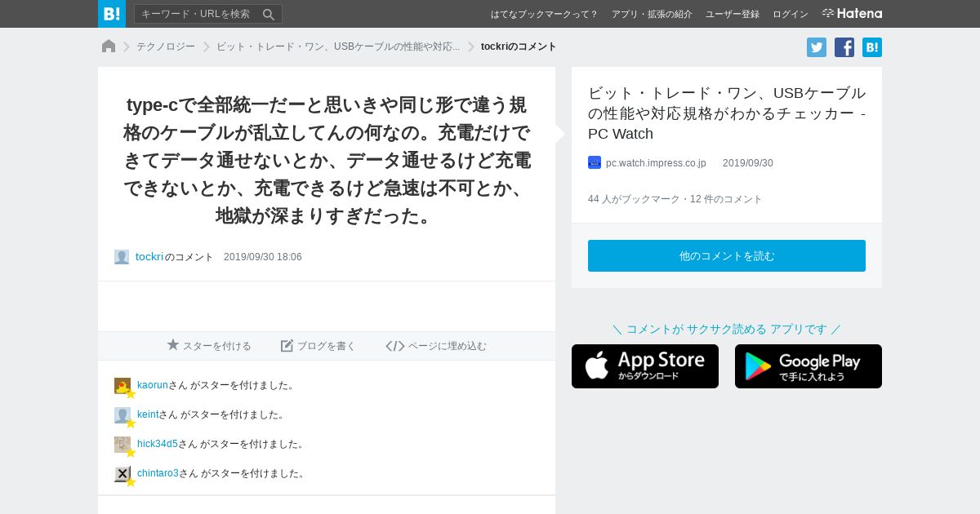Click ページに埋め込む
980x514 pixels.
click(436, 346)
